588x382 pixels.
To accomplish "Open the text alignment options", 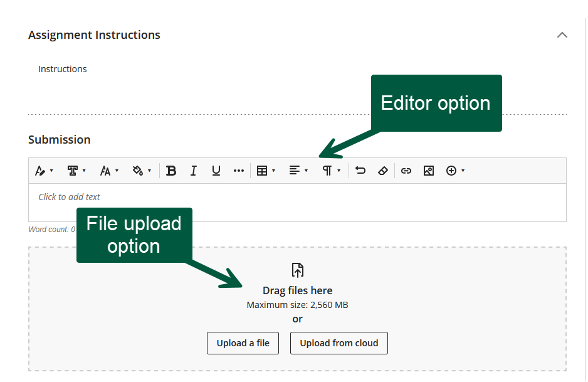I will 298,171.
